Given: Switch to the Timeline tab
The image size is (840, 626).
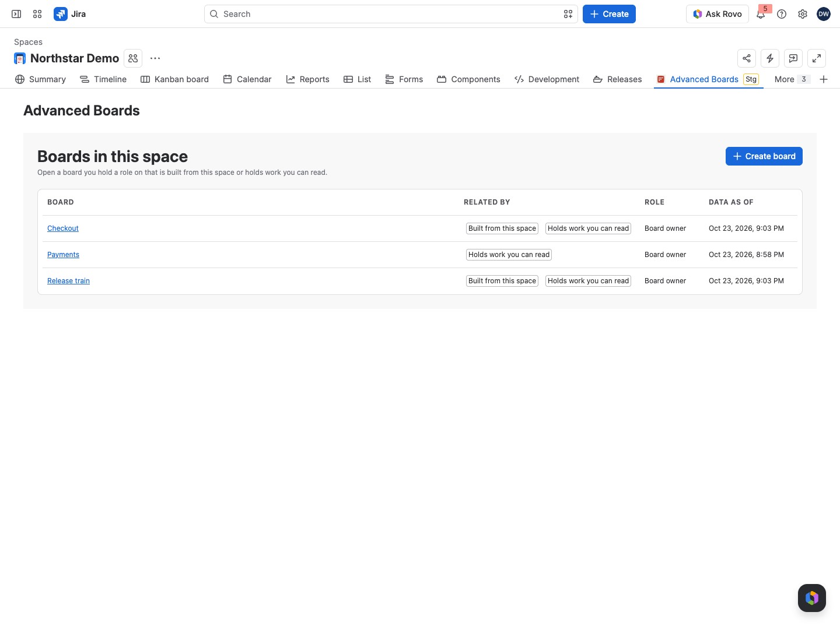Looking at the screenshot, I should [103, 79].
